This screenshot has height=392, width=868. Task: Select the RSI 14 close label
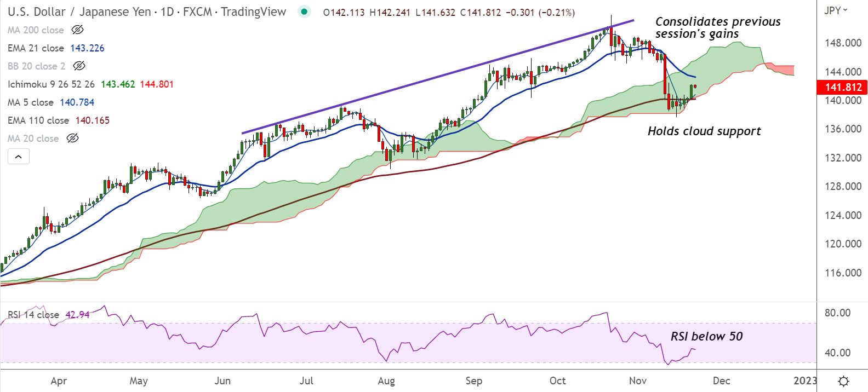click(33, 315)
